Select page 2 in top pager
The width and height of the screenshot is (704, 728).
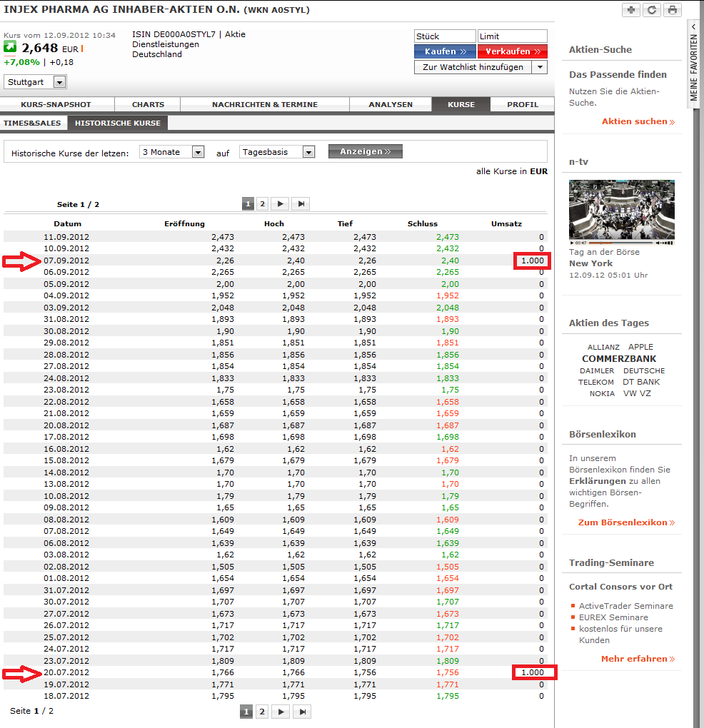262,204
